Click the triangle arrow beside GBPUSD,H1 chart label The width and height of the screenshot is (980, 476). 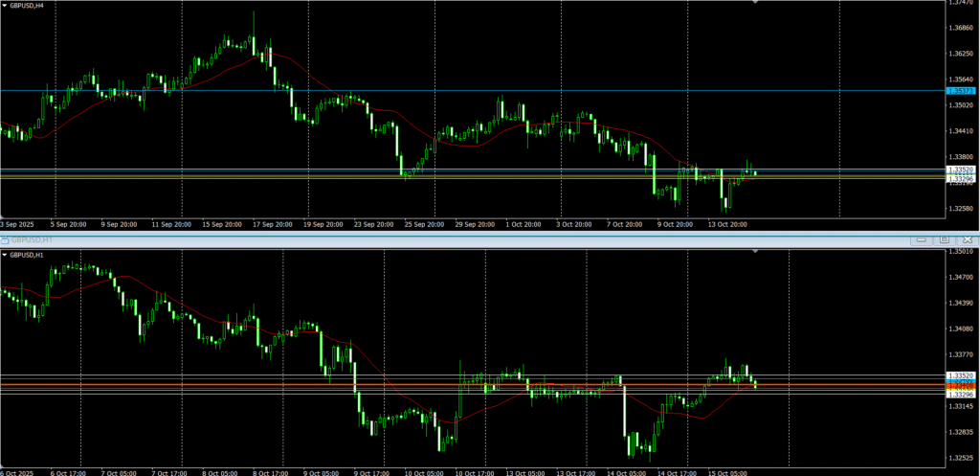click(x=5, y=256)
